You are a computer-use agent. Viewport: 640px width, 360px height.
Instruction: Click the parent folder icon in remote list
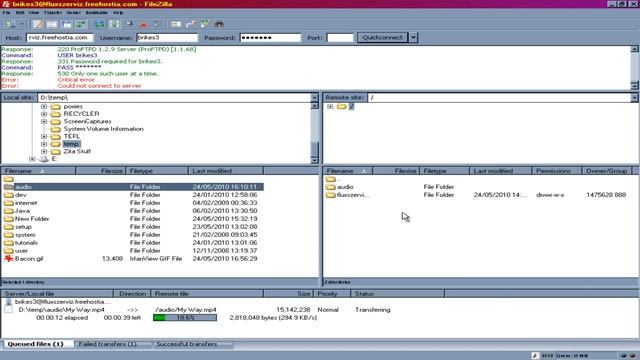coord(331,179)
